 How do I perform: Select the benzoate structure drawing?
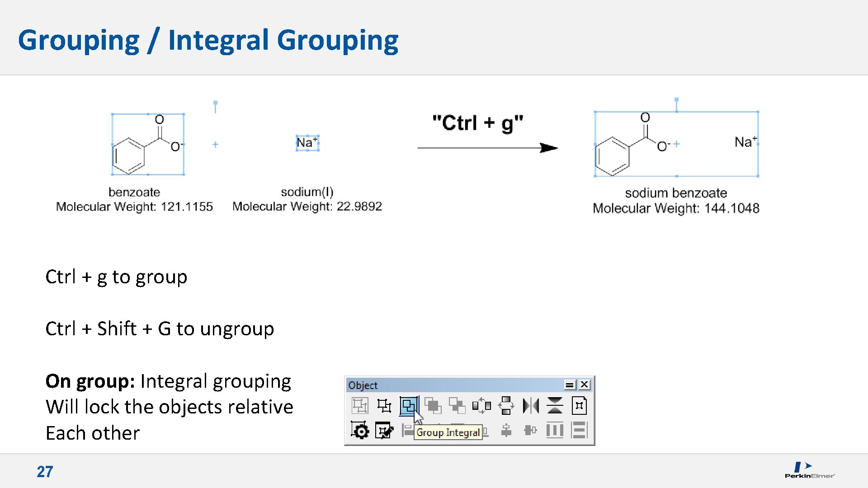(147, 145)
